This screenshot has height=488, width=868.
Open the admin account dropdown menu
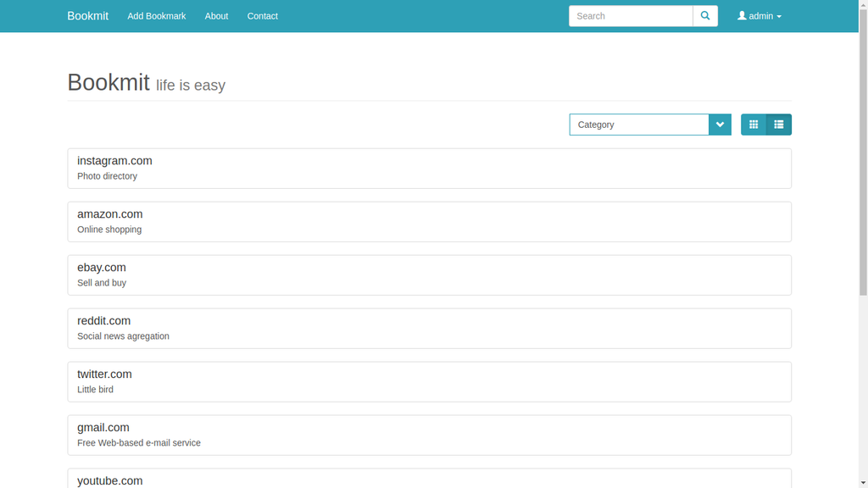(x=759, y=16)
